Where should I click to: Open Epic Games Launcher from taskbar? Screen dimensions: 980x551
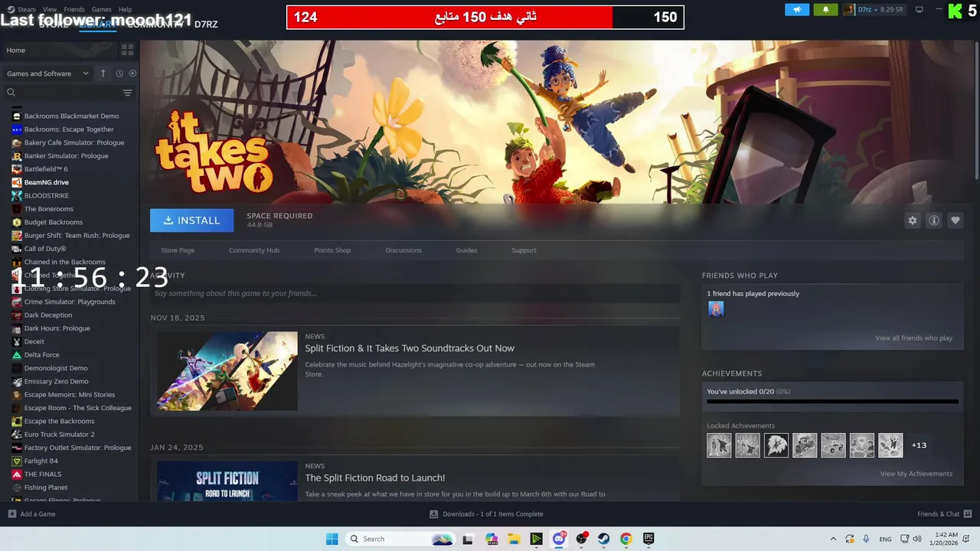pos(648,539)
